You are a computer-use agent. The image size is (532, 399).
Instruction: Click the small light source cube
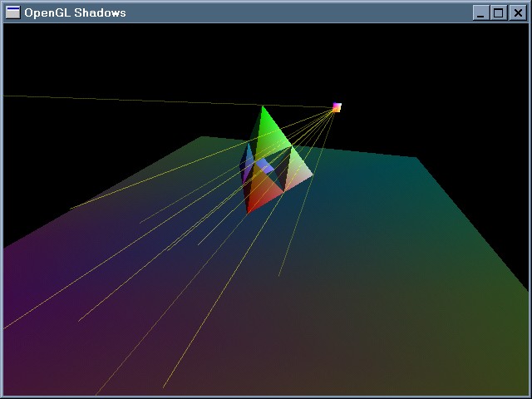[x=337, y=107]
